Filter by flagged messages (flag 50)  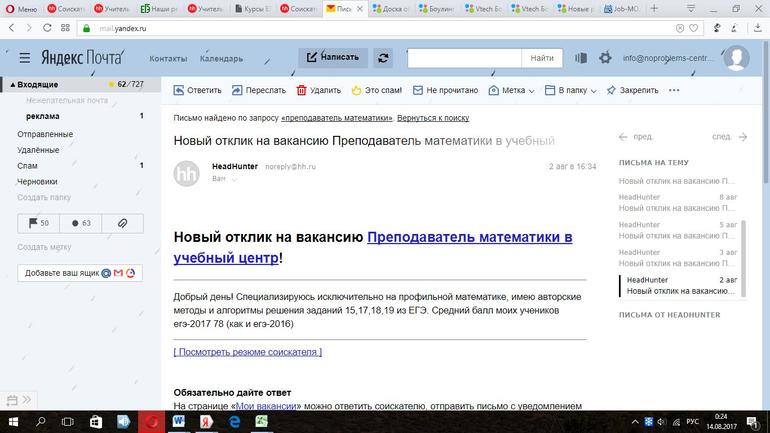38,223
